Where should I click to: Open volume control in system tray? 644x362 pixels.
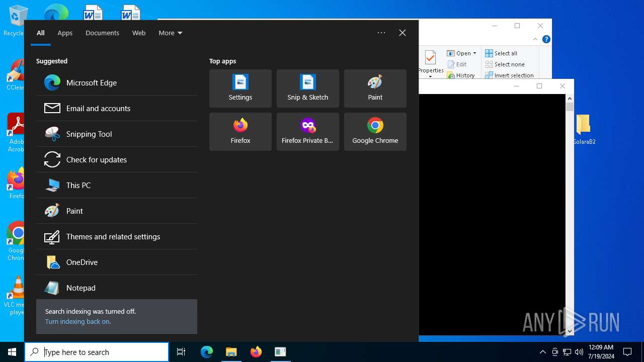pyautogui.click(x=579, y=352)
